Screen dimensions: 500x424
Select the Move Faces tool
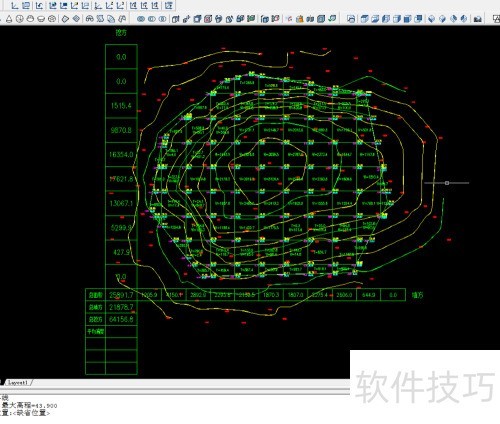click(x=186, y=19)
